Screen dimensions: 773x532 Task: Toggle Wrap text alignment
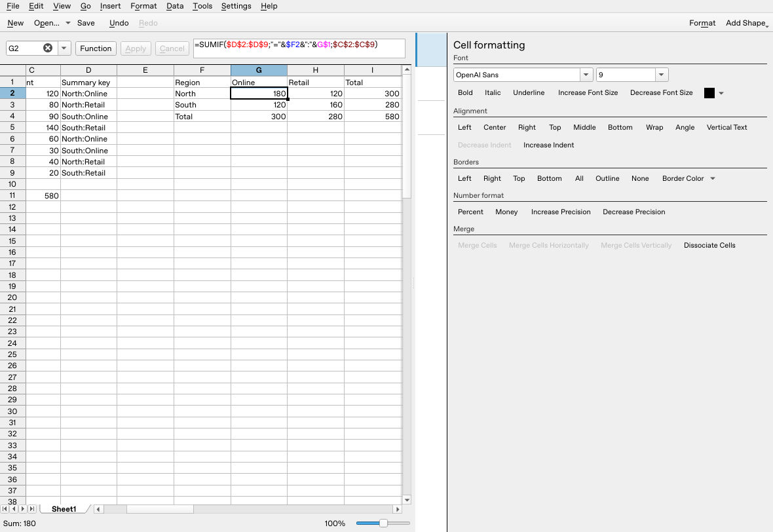[x=654, y=127]
